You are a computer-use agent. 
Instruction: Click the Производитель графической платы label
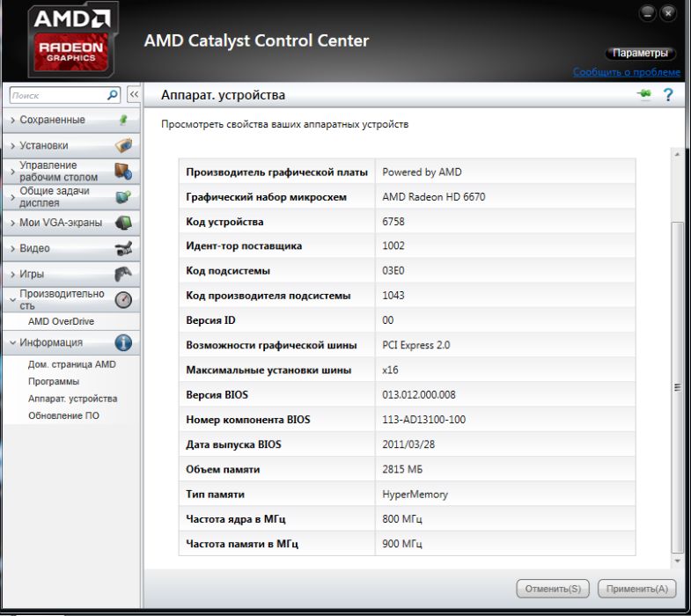click(x=276, y=172)
